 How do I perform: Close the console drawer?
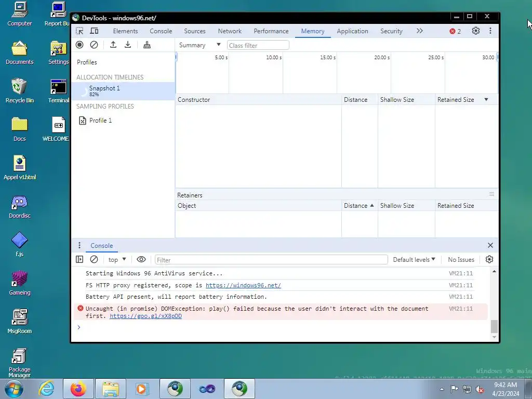[490, 245]
